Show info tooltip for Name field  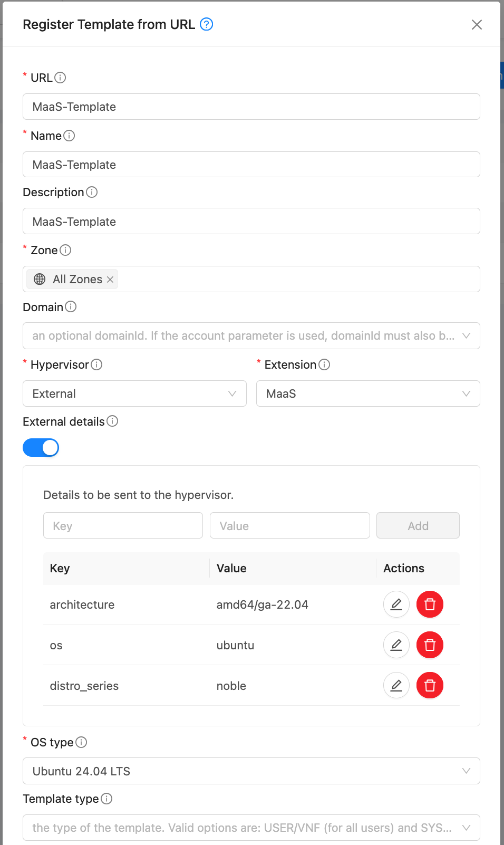(69, 136)
